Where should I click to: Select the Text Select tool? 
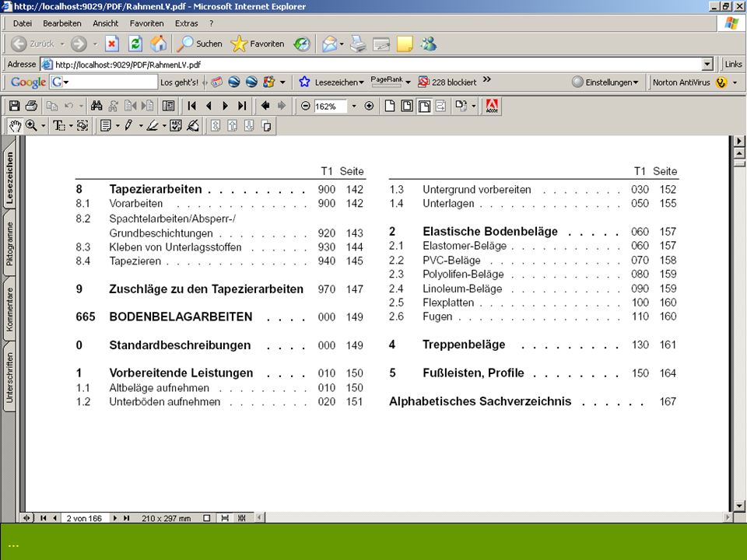click(59, 126)
